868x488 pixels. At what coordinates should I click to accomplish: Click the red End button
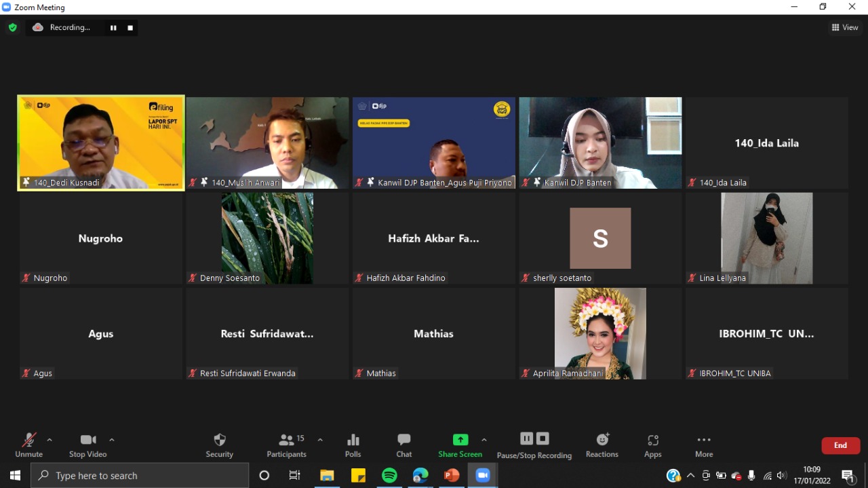[x=840, y=445]
